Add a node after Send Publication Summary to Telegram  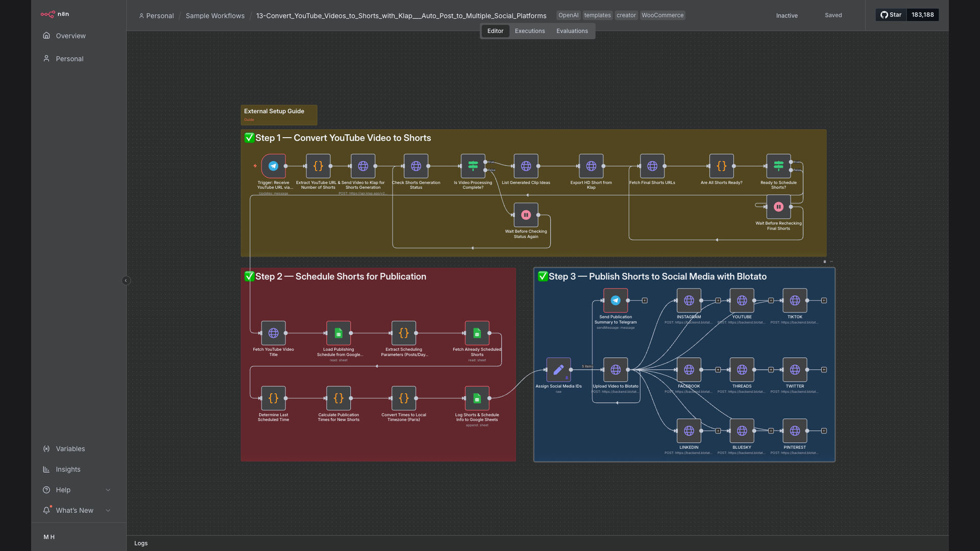tap(645, 300)
